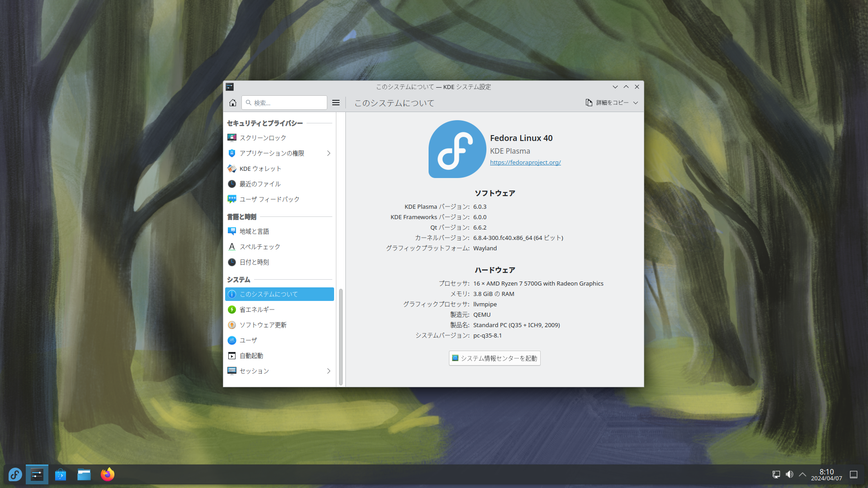
Task: Launch Firefox from the taskbar
Action: tap(108, 474)
